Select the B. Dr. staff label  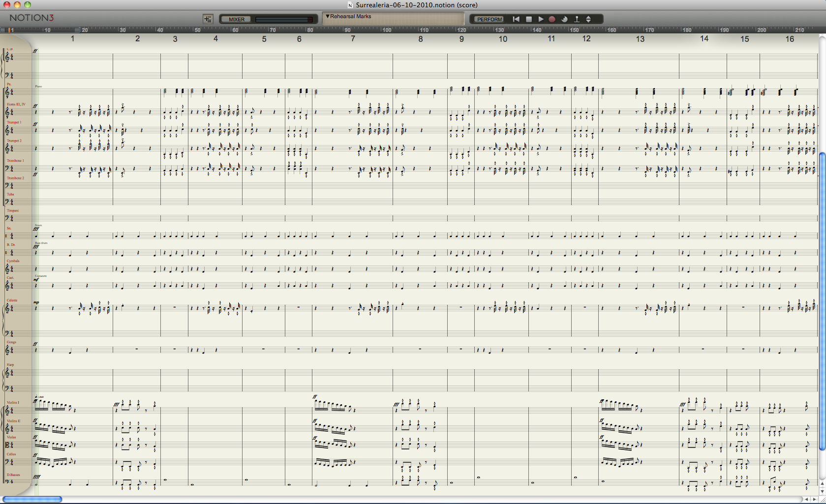click(11, 244)
